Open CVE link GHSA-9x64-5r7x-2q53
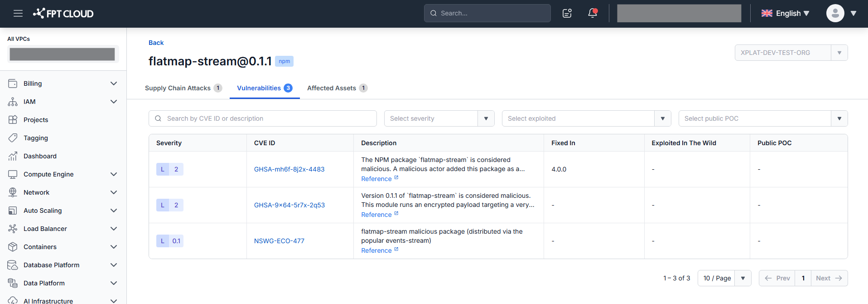868x304 pixels. click(x=289, y=205)
